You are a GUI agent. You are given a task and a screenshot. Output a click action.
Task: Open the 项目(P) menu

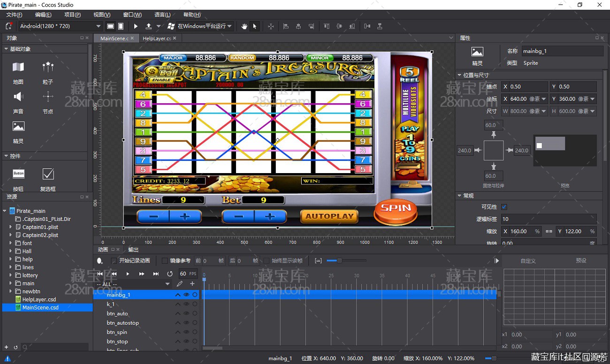[72, 15]
